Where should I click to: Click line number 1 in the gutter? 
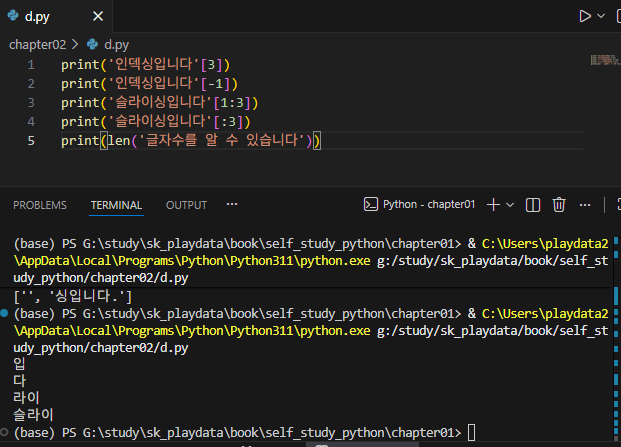coord(31,65)
